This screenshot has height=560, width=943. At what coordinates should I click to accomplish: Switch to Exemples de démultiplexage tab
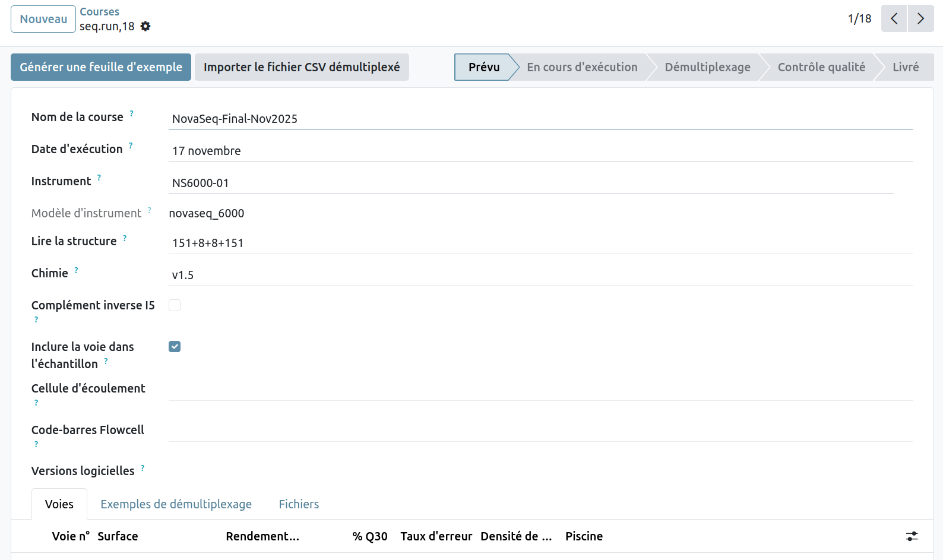(176, 504)
